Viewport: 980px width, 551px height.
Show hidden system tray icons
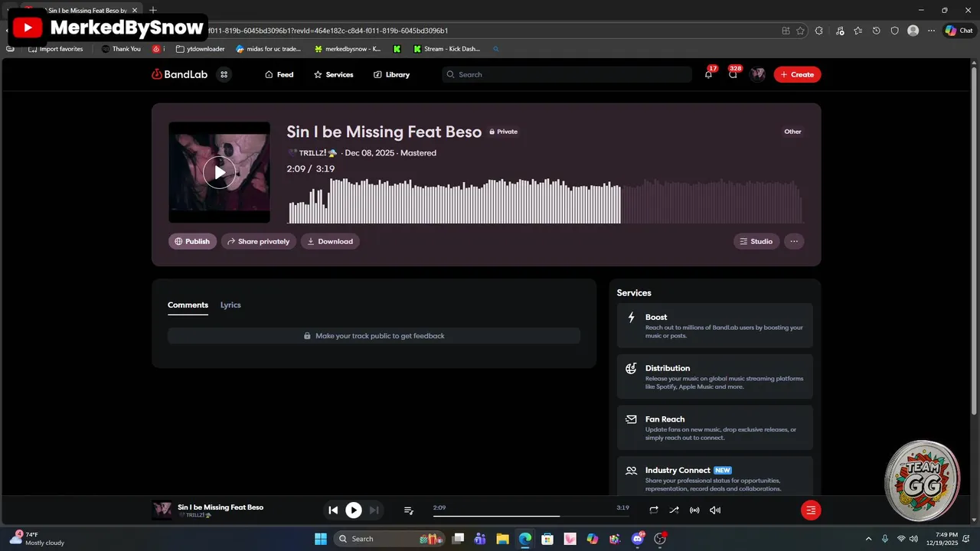click(x=868, y=539)
